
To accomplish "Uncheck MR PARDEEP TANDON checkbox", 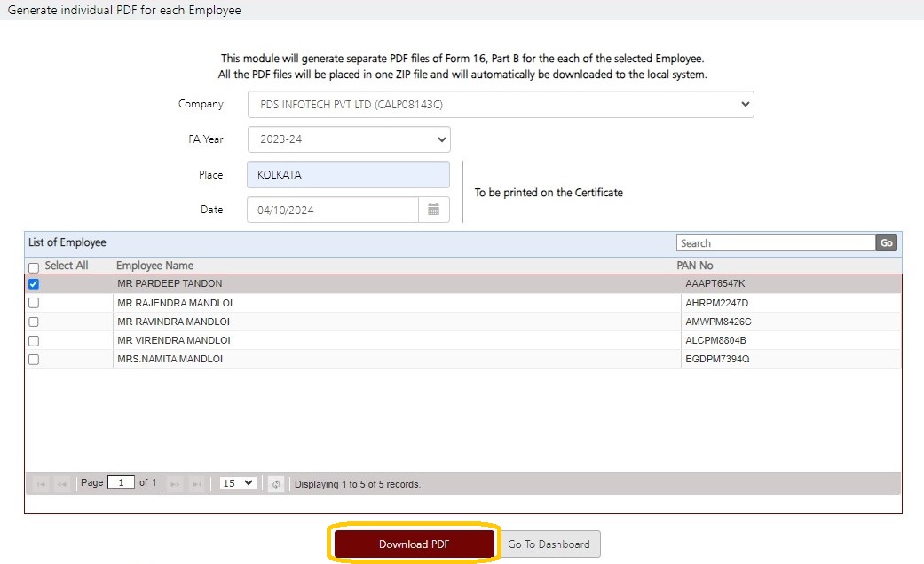I will pyautogui.click(x=34, y=283).
